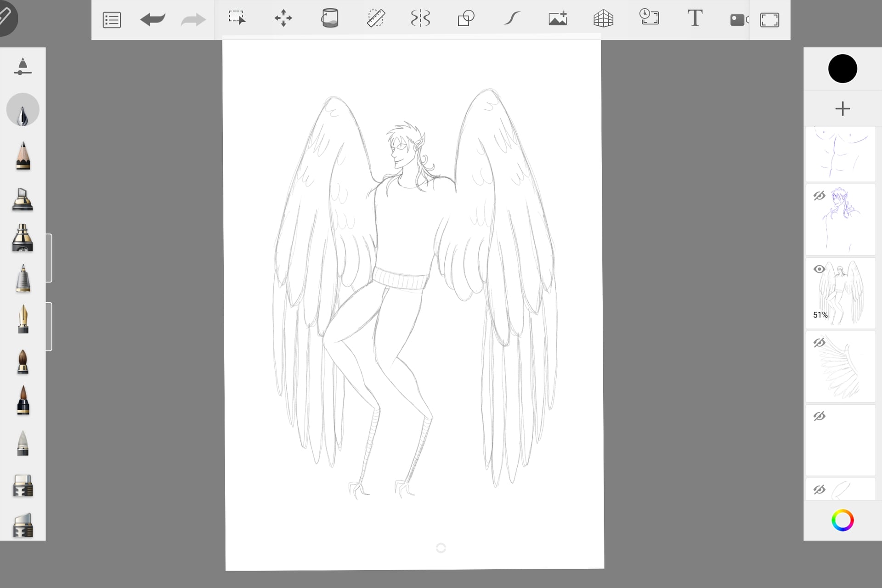Select the pencil brush
Image resolution: width=882 pixels, height=588 pixels.
click(23, 156)
